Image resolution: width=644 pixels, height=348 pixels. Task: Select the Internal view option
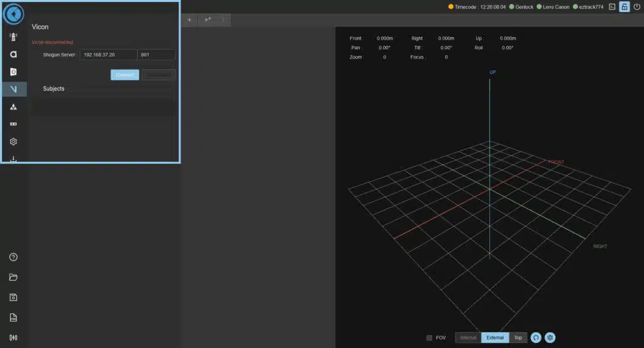(468, 338)
